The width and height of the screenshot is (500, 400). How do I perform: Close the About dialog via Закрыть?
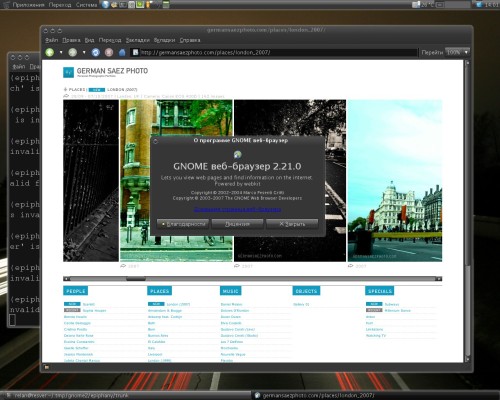tap(292, 224)
